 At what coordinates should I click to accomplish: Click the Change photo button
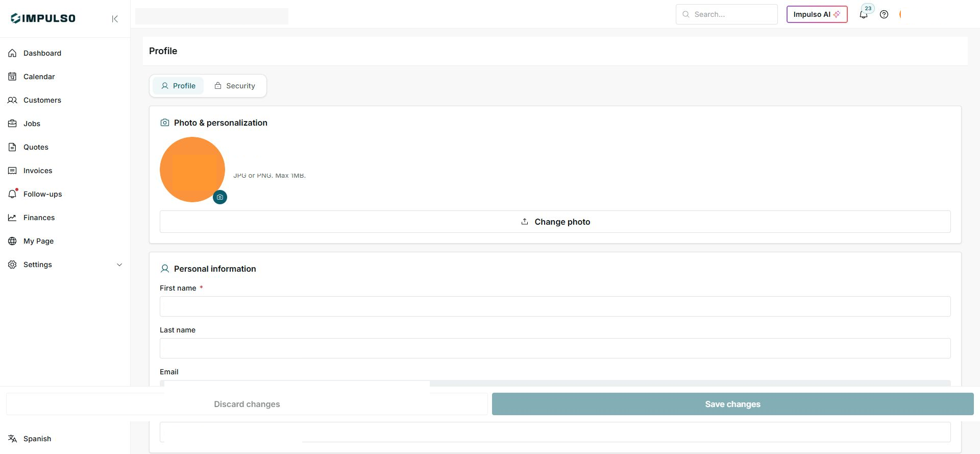[x=555, y=222]
